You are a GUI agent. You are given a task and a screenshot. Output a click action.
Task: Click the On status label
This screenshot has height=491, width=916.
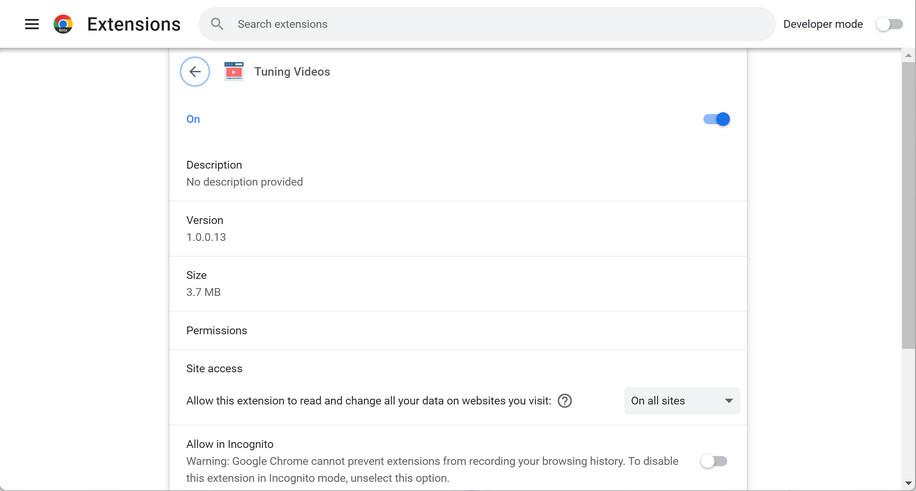click(x=193, y=119)
